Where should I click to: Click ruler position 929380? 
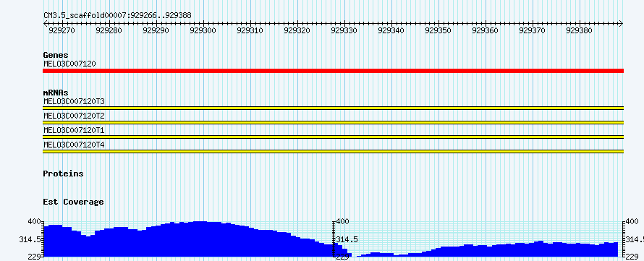579,30
